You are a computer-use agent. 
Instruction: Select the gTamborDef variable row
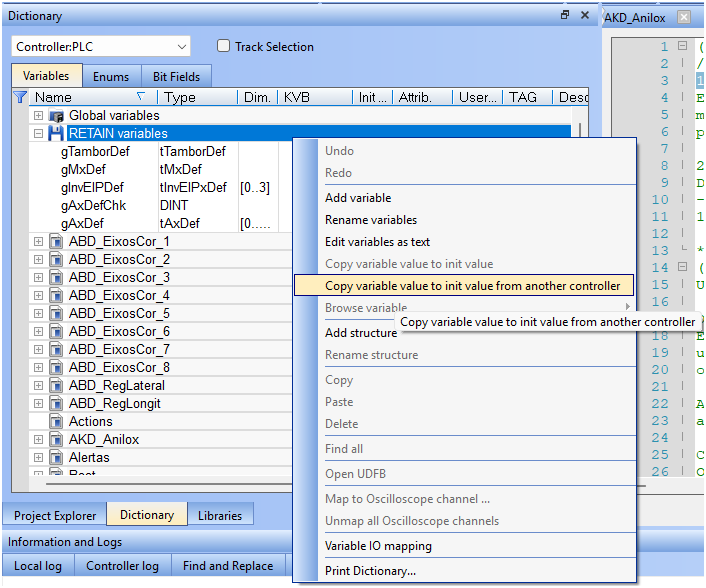click(x=161, y=152)
